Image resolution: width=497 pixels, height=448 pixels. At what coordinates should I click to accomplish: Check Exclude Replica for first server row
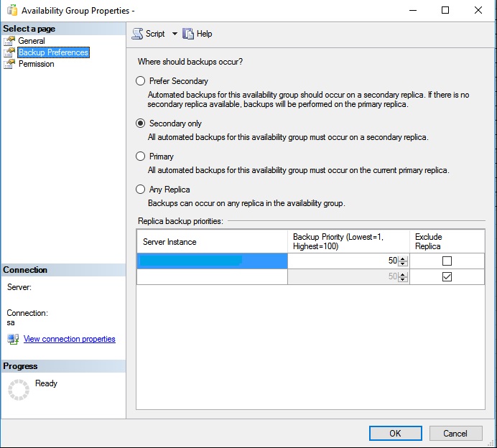[447, 261]
